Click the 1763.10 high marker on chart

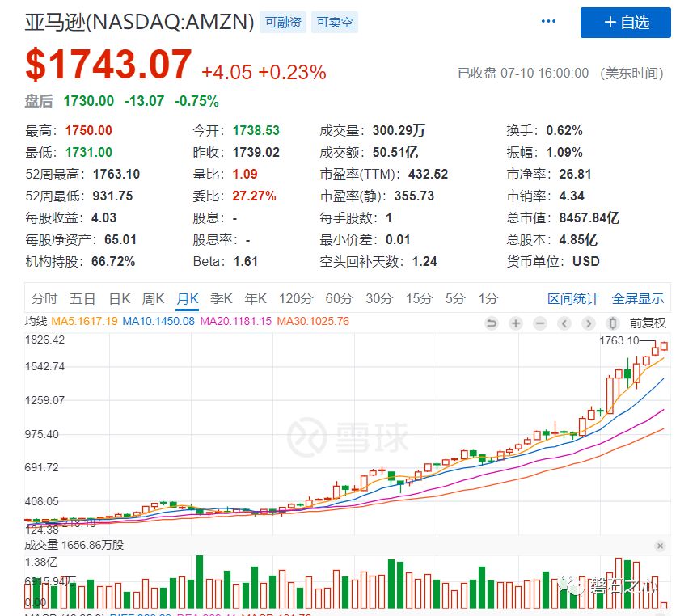(x=619, y=340)
